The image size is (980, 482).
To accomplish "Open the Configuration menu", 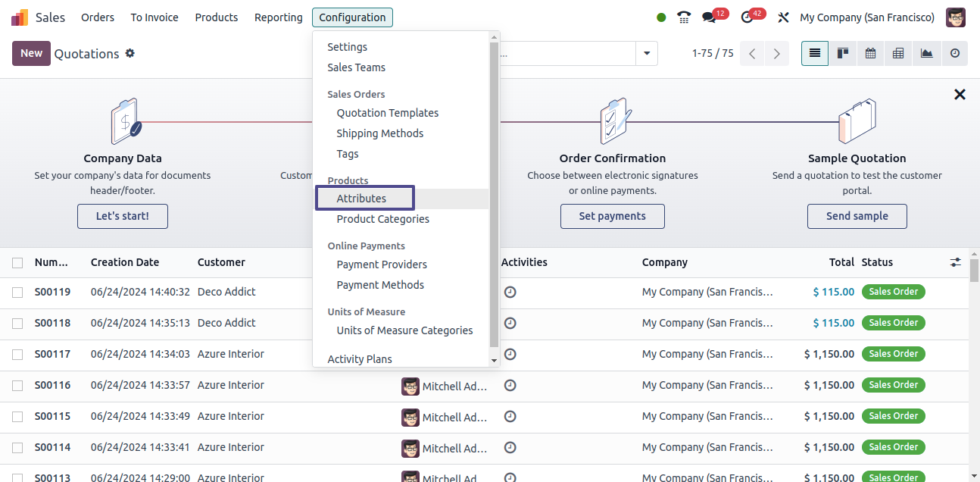I will pyautogui.click(x=352, y=17).
